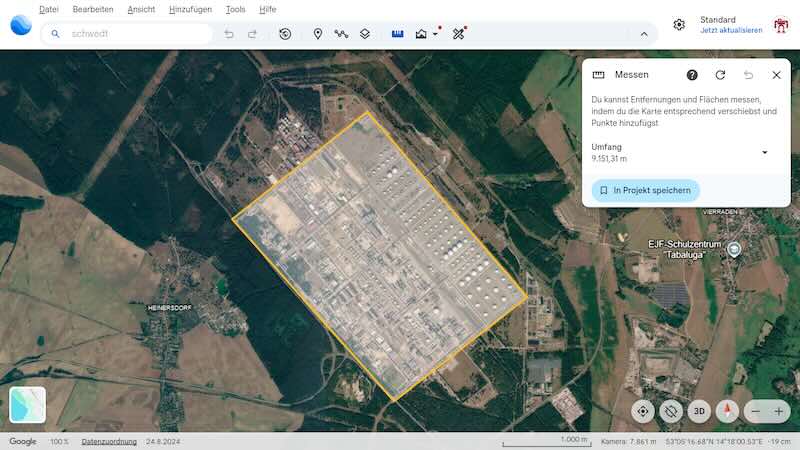Viewport: 800px width, 450px height.
Task: Collapse the toolbar with chevron up
Action: coord(644,34)
